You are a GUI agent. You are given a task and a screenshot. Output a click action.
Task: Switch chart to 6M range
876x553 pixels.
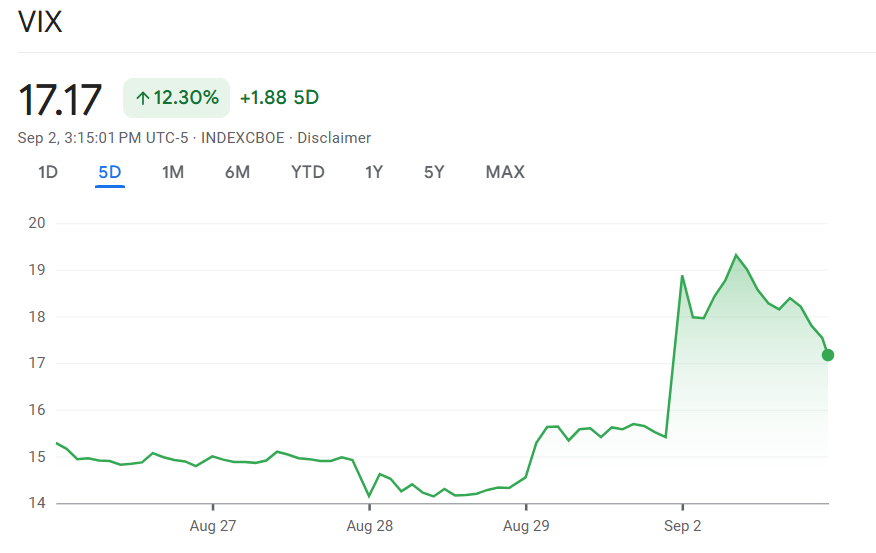[x=237, y=172]
